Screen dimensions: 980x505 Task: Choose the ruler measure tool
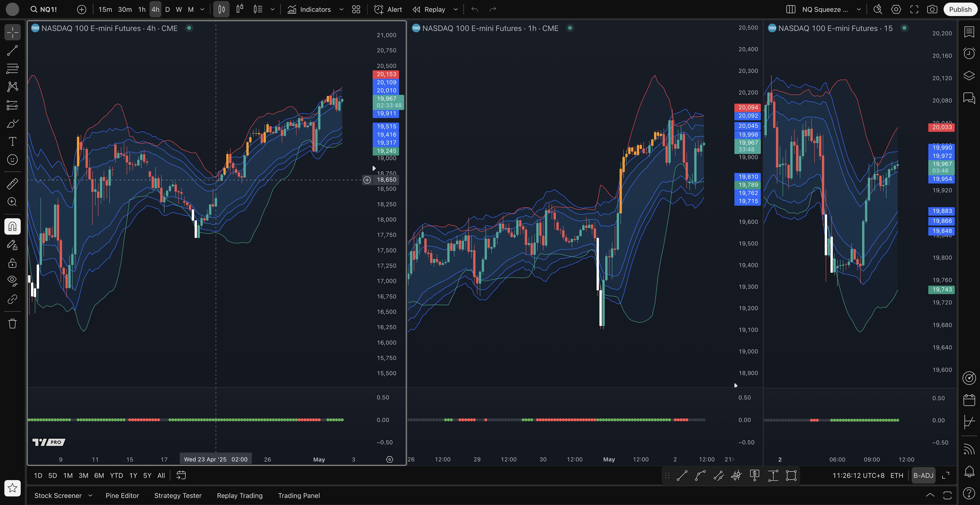(x=12, y=184)
